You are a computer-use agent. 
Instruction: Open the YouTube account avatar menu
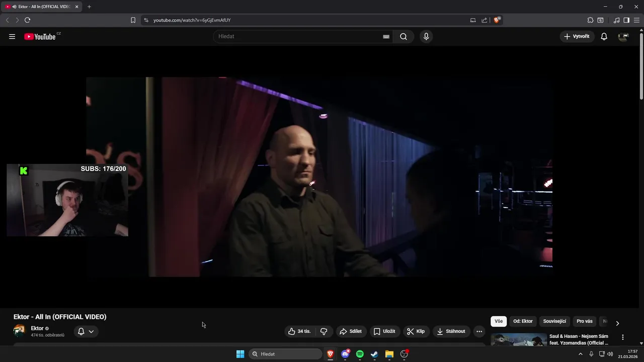tap(623, 36)
